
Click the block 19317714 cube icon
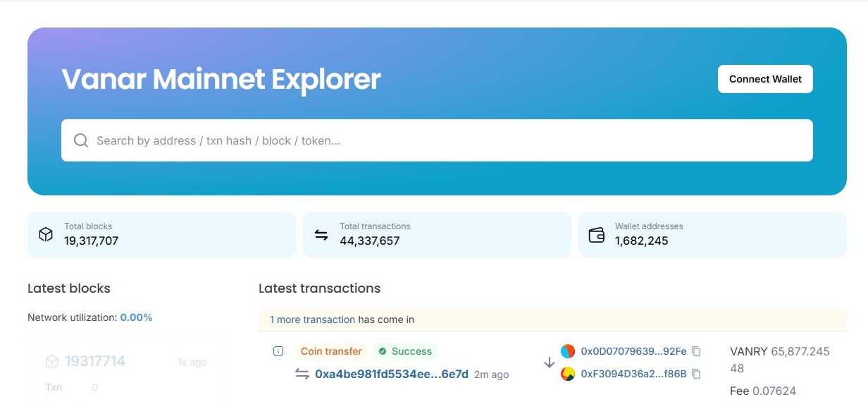coord(51,362)
